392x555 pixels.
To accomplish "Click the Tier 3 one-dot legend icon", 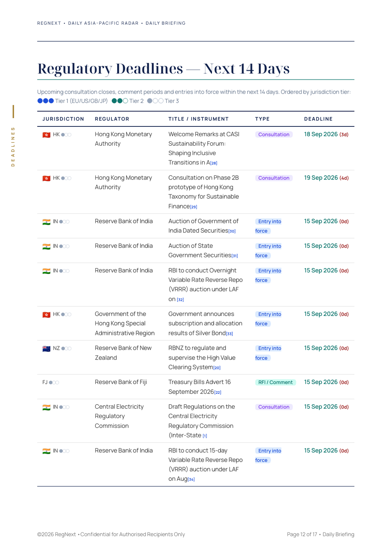I will [155, 101].
